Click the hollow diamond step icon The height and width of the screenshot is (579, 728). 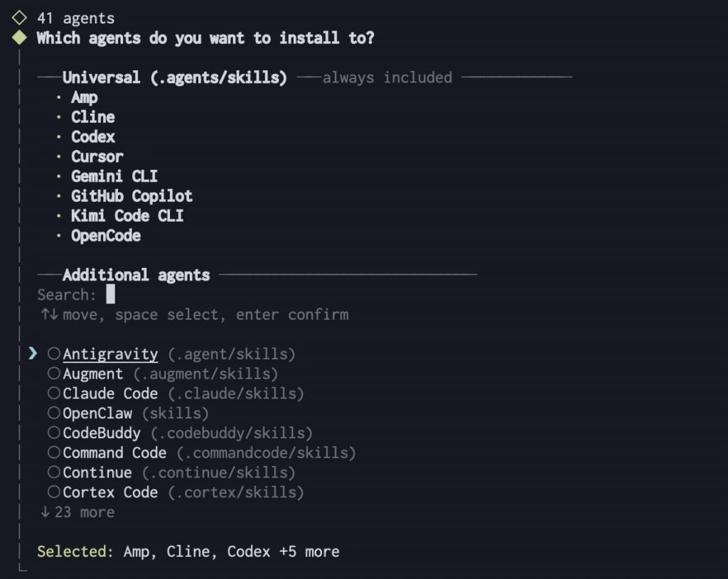tap(20, 18)
